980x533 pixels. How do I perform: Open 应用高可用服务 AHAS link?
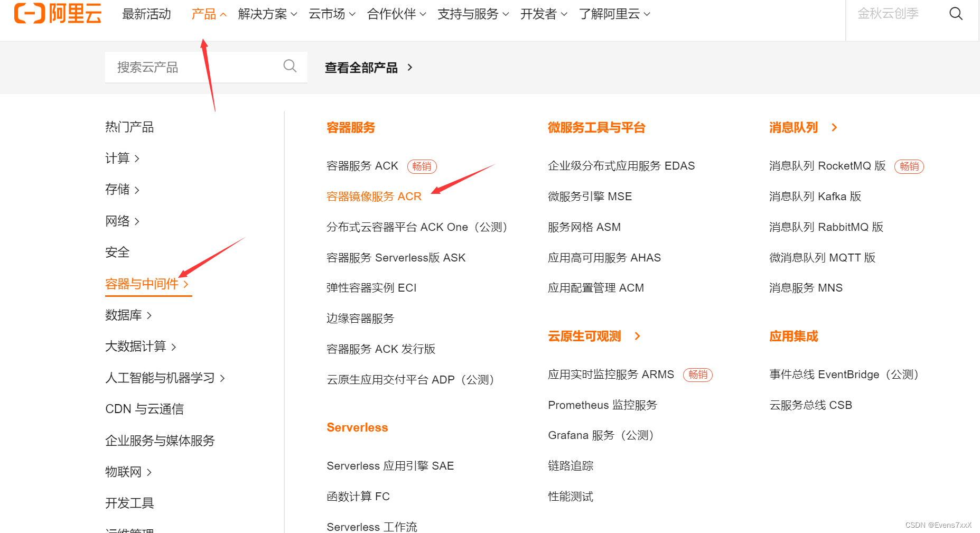click(604, 258)
